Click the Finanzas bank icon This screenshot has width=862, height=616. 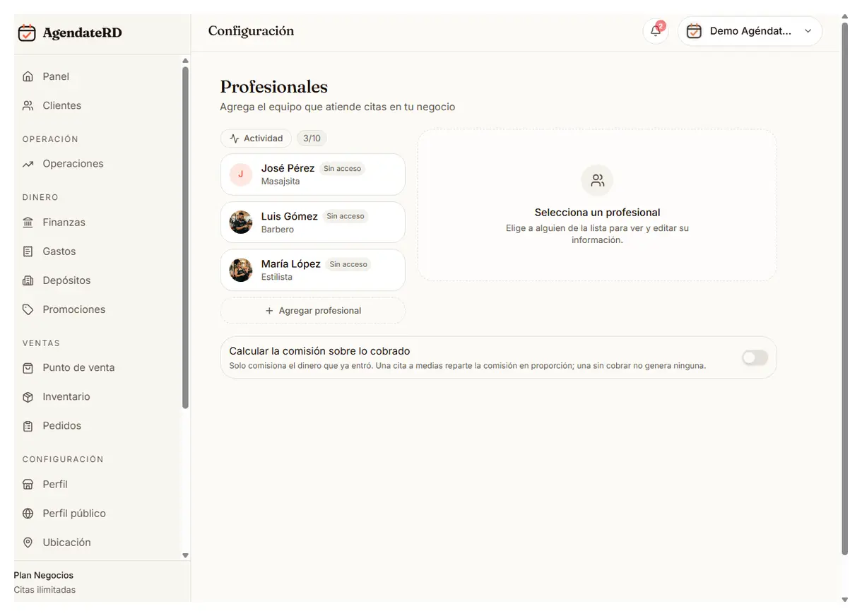click(28, 223)
